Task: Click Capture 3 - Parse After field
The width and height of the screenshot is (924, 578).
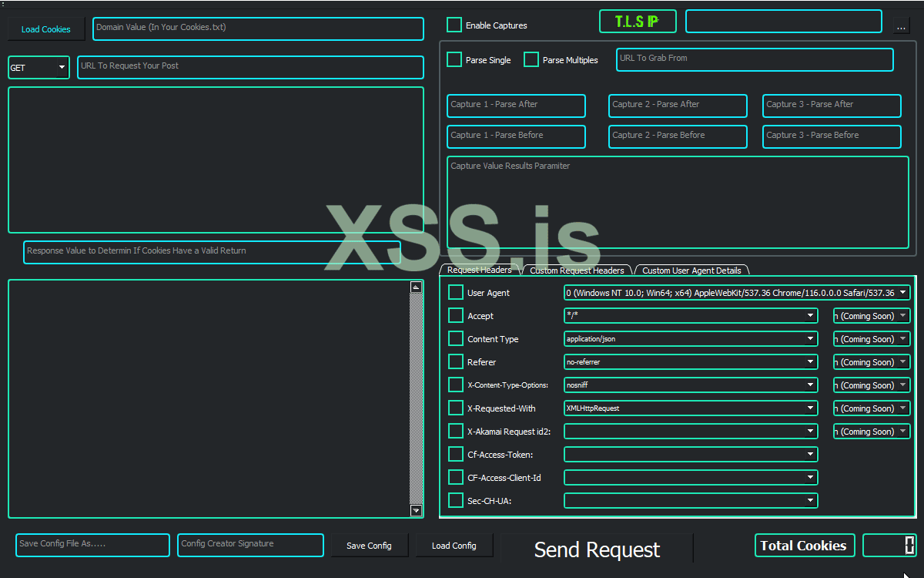Action: click(x=832, y=106)
